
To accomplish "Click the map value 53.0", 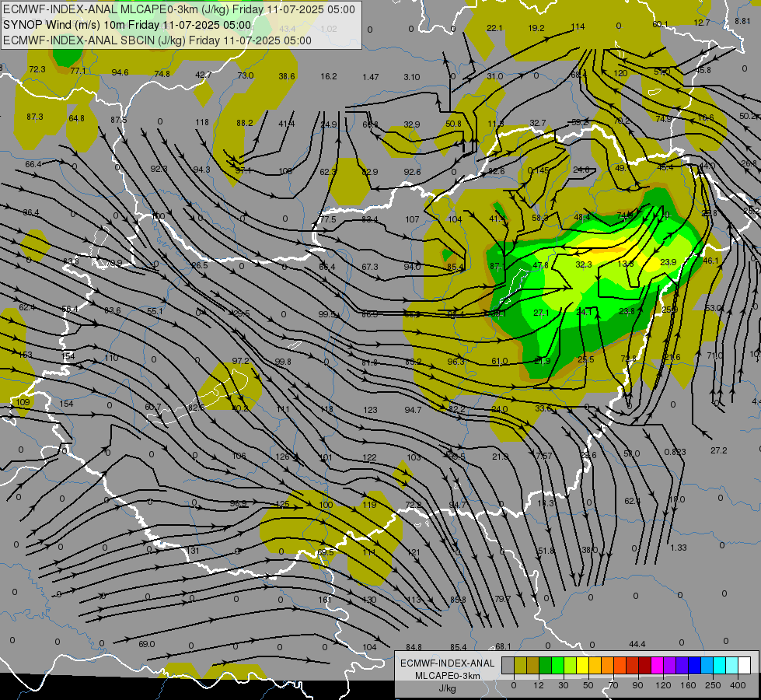I will (x=713, y=308).
